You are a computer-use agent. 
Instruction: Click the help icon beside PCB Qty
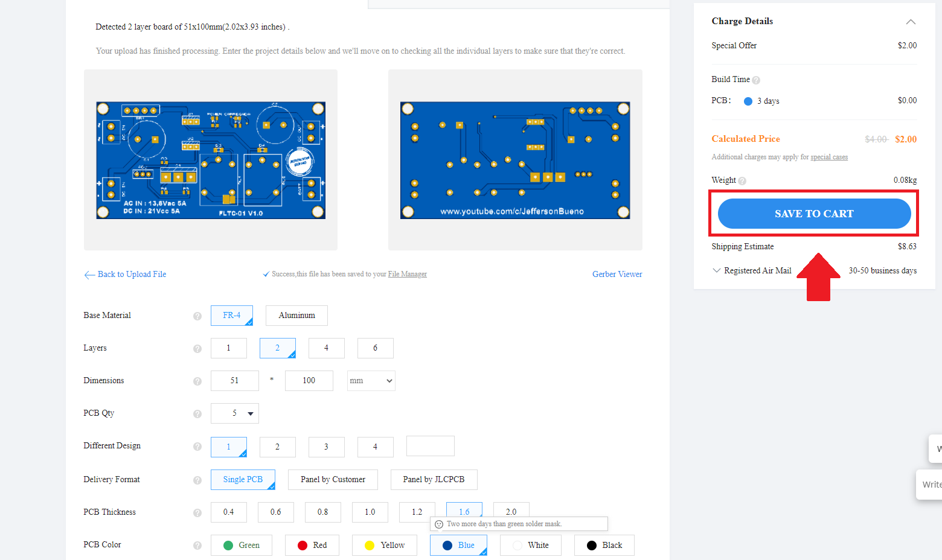[197, 414]
